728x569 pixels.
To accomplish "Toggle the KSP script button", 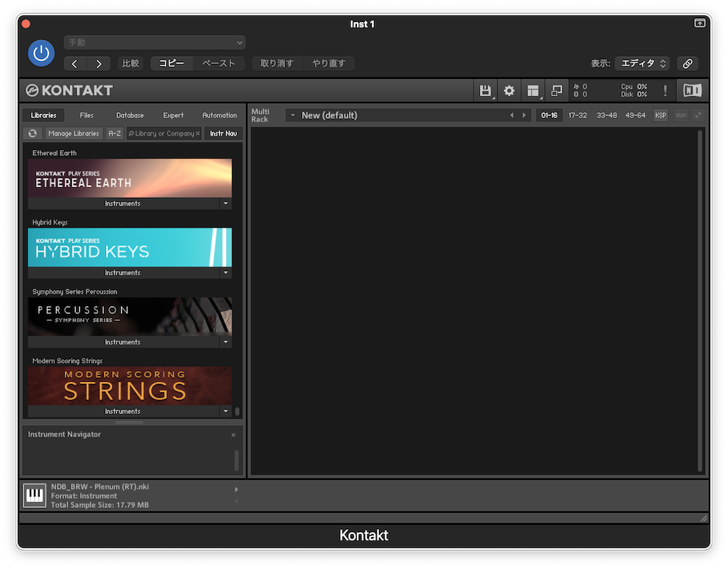I will pos(660,115).
